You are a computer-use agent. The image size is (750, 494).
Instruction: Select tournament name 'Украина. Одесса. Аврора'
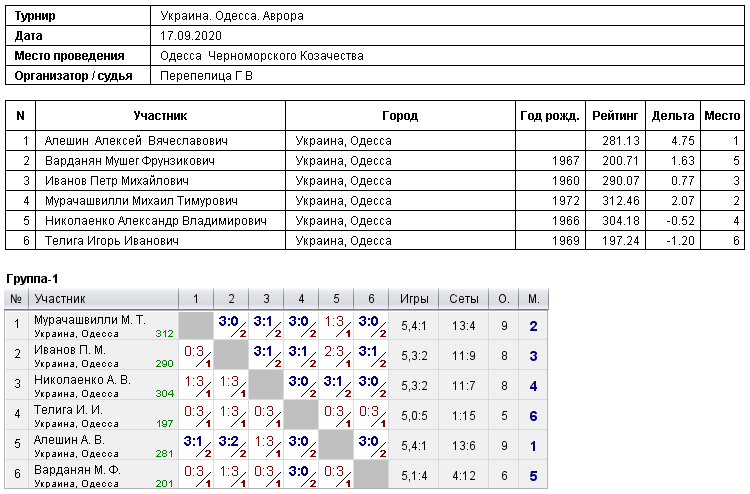[232, 16]
